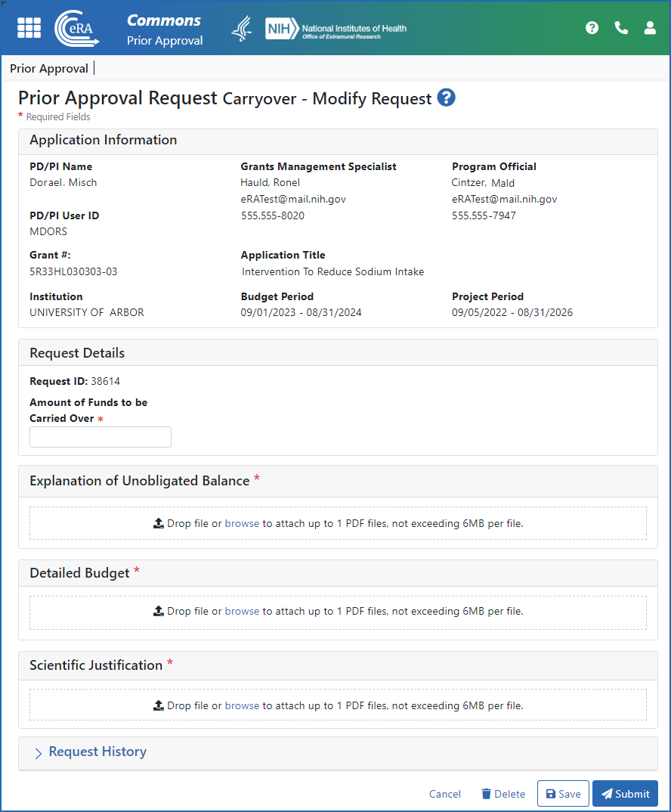Click upload icon in Scientific Justification section
The width and height of the screenshot is (671, 812).
coord(159,706)
